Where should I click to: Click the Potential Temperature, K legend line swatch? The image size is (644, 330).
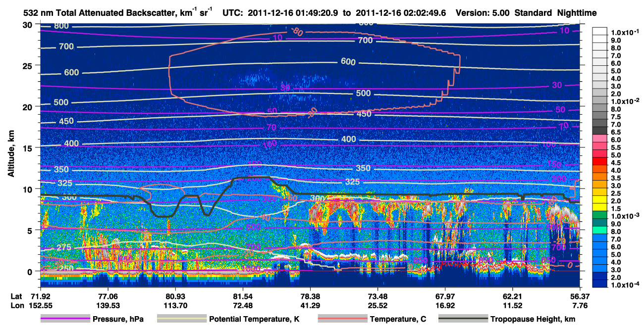point(181,319)
